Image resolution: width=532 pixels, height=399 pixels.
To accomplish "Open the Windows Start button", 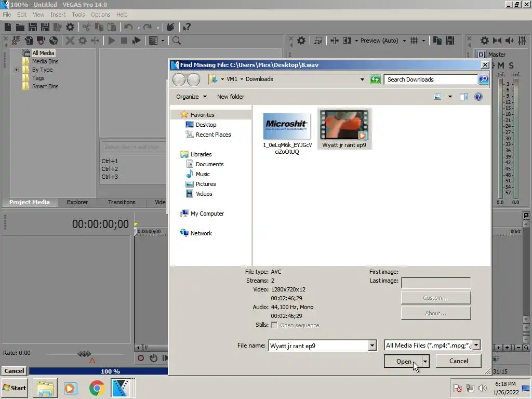I will (15, 388).
